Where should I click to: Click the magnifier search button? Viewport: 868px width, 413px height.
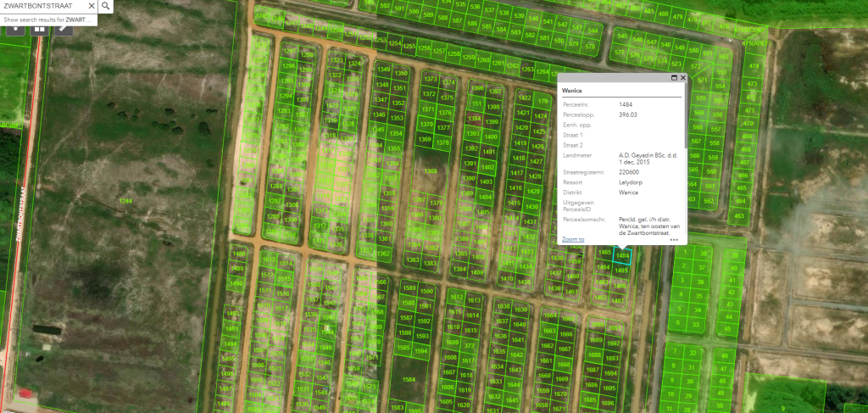[x=105, y=6]
